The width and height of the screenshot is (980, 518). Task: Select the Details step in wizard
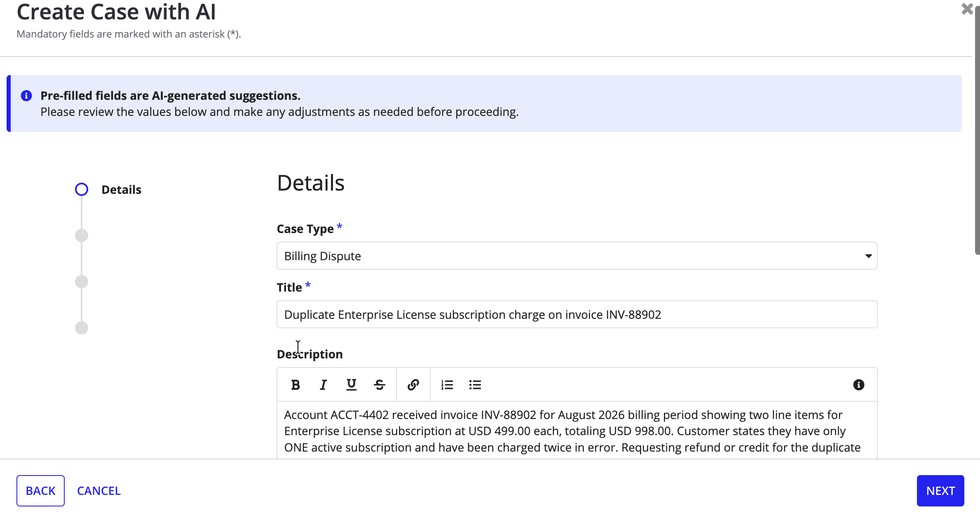[x=121, y=190]
